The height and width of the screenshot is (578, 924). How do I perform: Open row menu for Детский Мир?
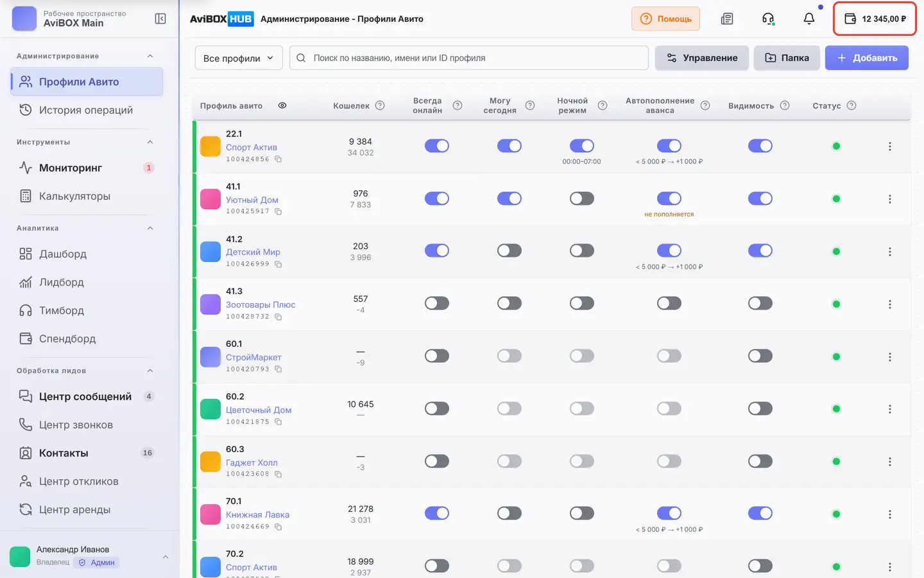(890, 252)
